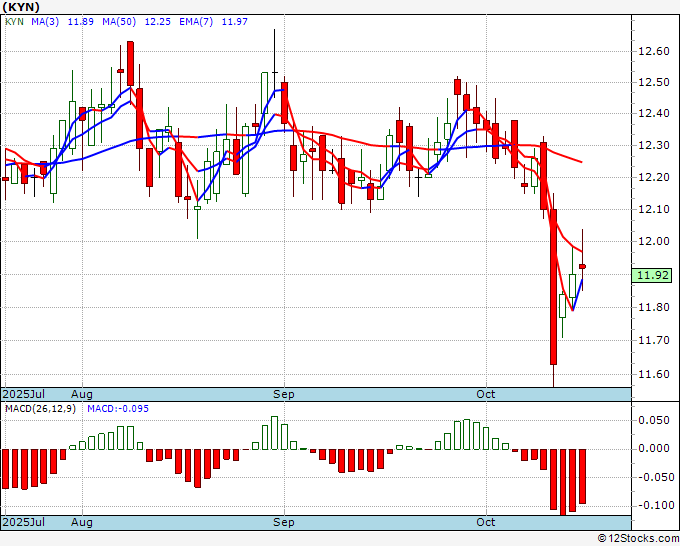
Task: Click the (KYN) chart title
Action: (x=21, y=7)
